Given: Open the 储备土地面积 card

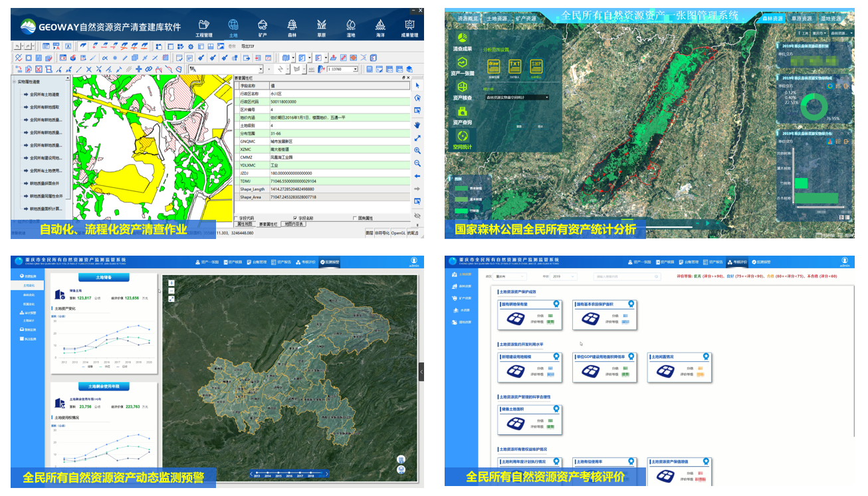Looking at the screenshot, I should coord(530,420).
